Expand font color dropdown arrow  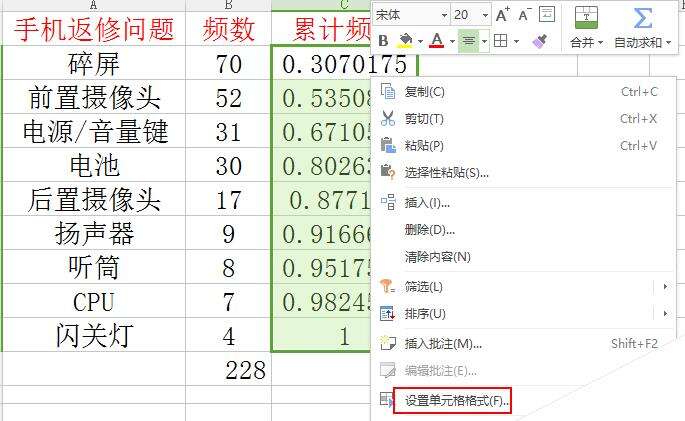pos(452,42)
